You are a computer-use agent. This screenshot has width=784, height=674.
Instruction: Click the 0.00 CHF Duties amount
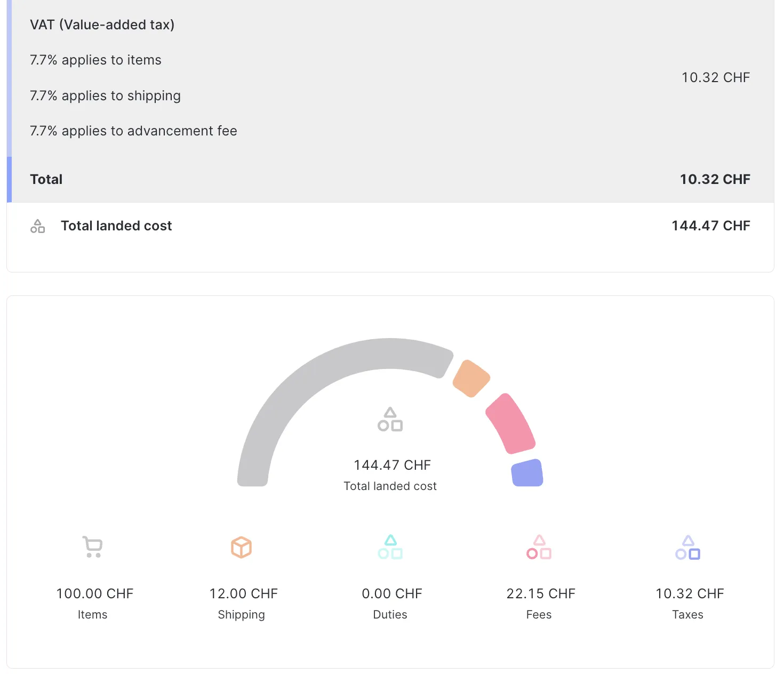pos(391,593)
